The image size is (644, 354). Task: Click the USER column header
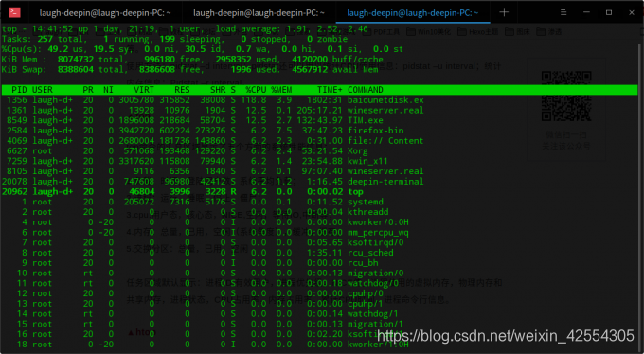tap(43, 90)
